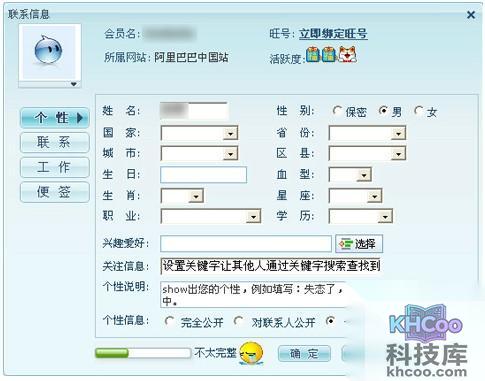Select 对联系人公开 radio button
This screenshot has height=381, width=485.
(238, 321)
